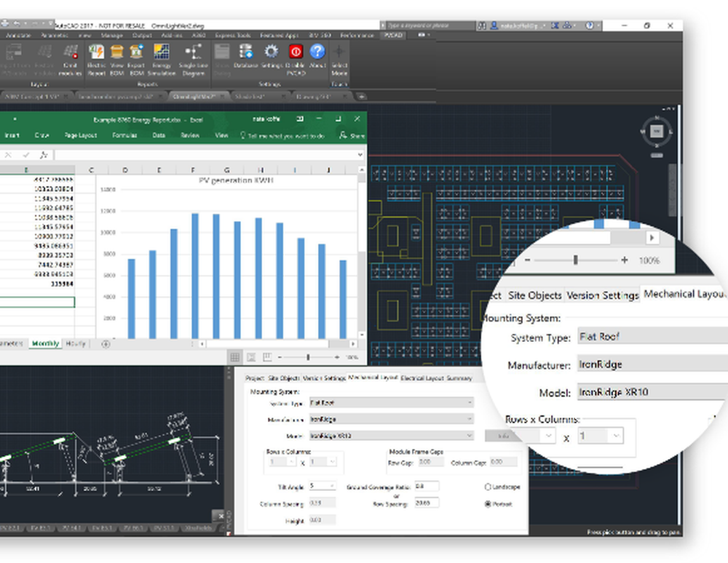Screen dimensions: 728x563
Task: Click the Insert Function fx icon
Action: (x=44, y=155)
